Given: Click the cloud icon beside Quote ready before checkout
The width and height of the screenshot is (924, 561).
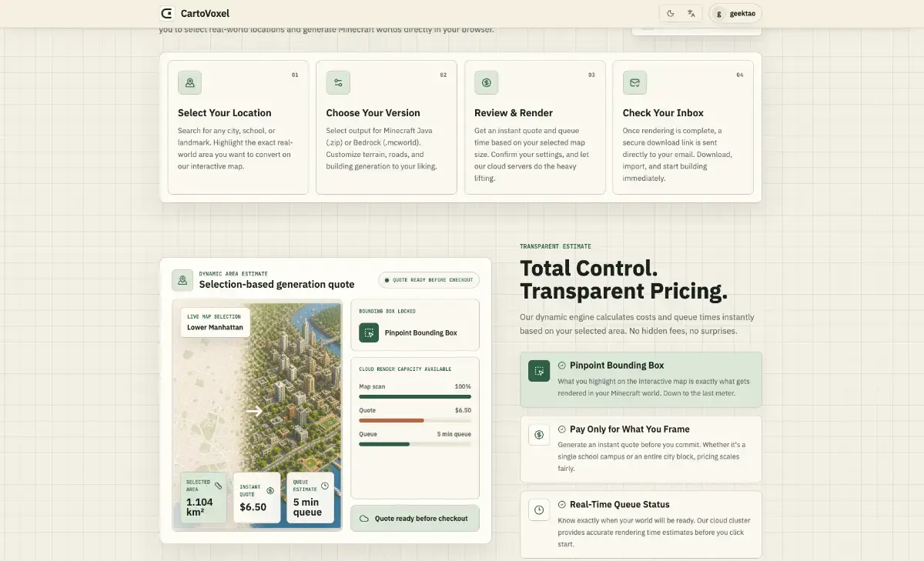Looking at the screenshot, I should [364, 519].
